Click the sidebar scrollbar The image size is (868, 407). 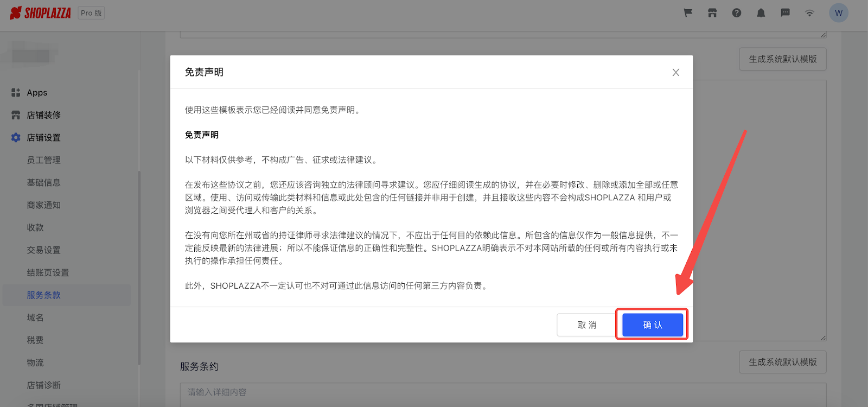pos(139,268)
